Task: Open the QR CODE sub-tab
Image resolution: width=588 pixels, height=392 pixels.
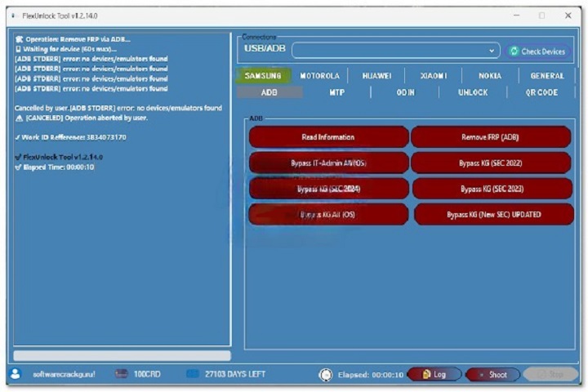Action: (x=541, y=92)
